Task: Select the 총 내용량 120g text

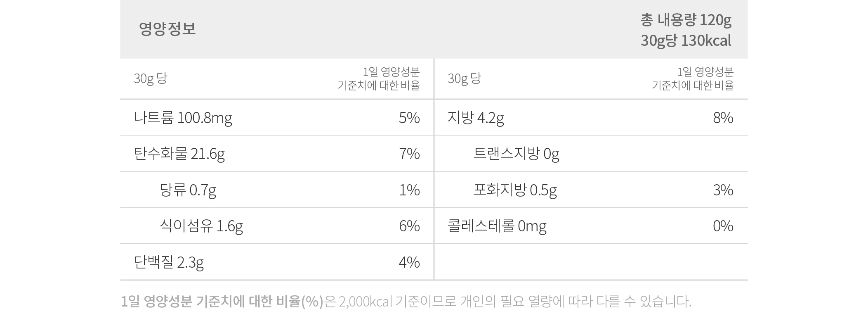Action: point(686,20)
